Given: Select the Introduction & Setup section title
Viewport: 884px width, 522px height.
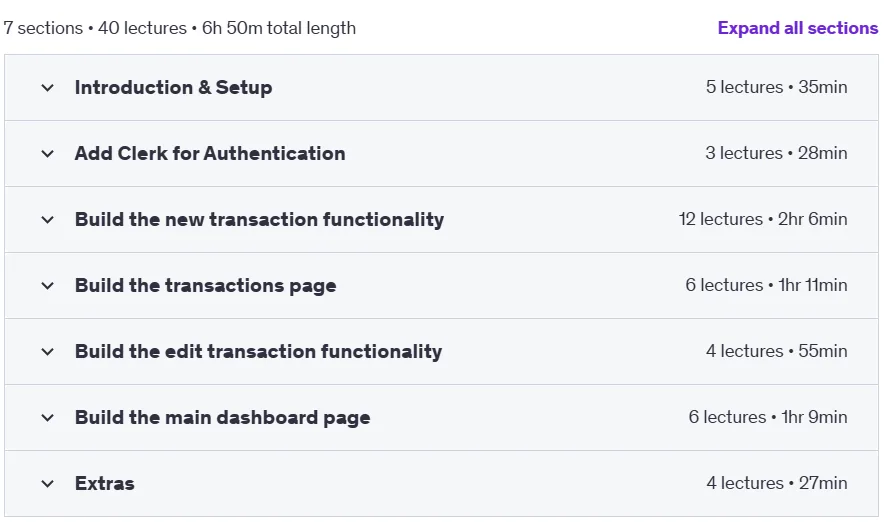Looking at the screenshot, I should (x=174, y=87).
